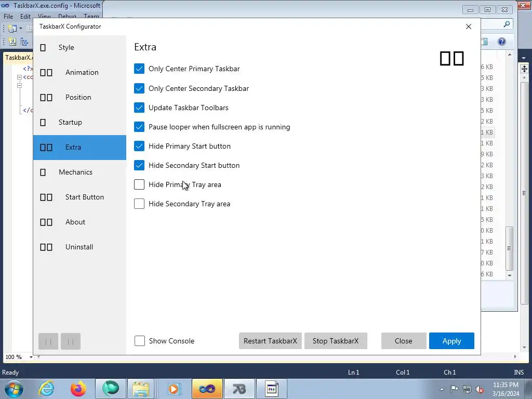Go to Position settings
Image resolution: width=532 pixels, height=399 pixels.
coord(79,97)
